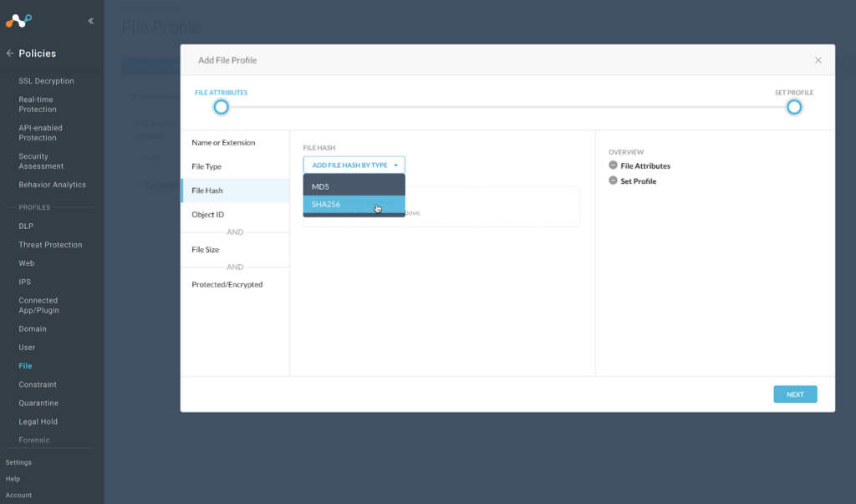Click the Set Profile overview status icon
Viewport: 856px width, 504px height.
(613, 181)
